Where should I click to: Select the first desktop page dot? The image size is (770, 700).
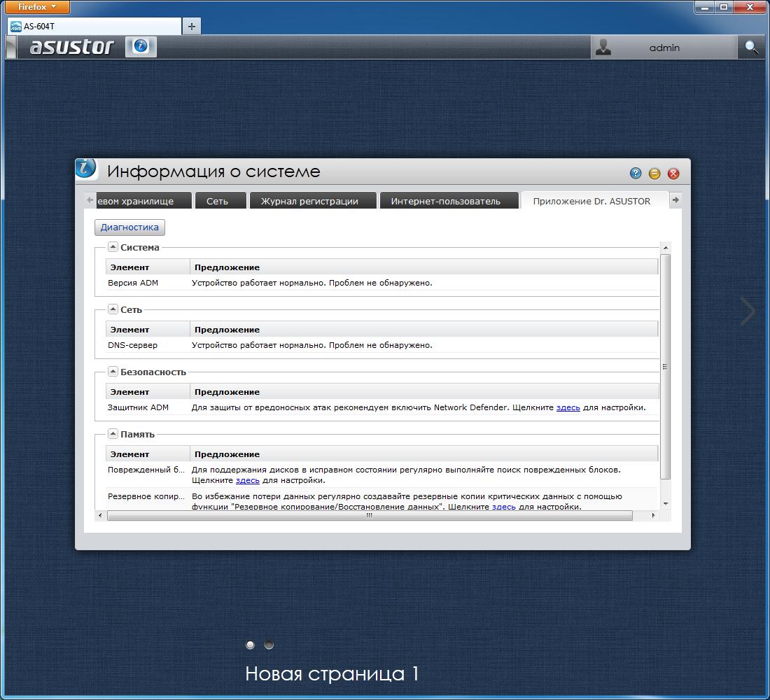point(250,645)
